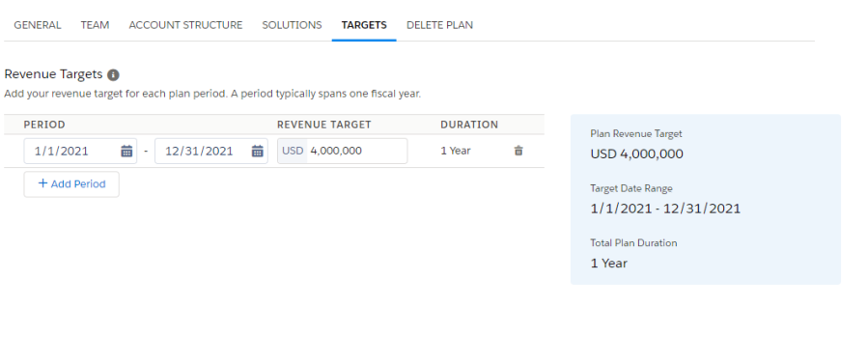Select the revenue target description sentence
868x363 pixels.
(x=212, y=94)
